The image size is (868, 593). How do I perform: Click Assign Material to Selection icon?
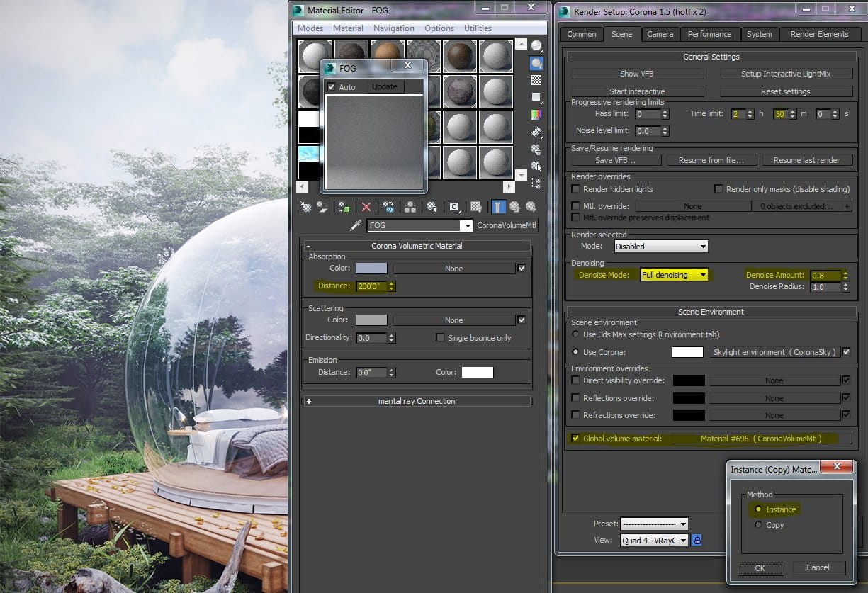pos(344,207)
